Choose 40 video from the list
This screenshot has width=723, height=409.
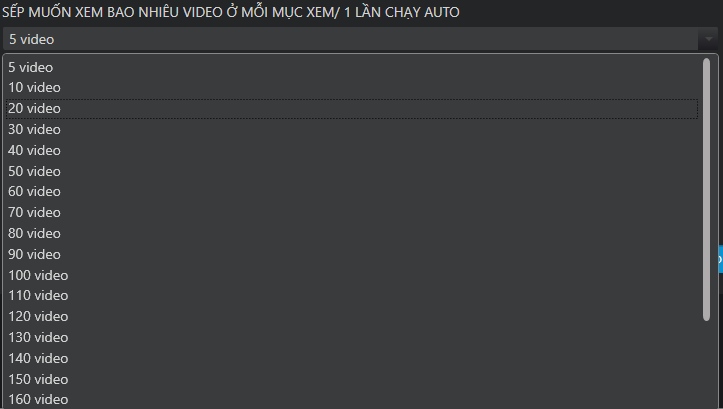point(352,150)
